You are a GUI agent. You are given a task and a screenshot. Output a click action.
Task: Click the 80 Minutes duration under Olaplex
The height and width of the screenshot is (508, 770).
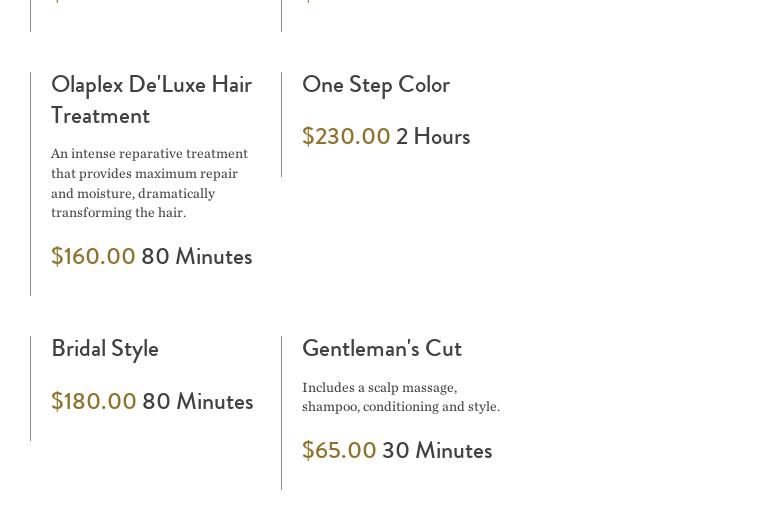(196, 256)
